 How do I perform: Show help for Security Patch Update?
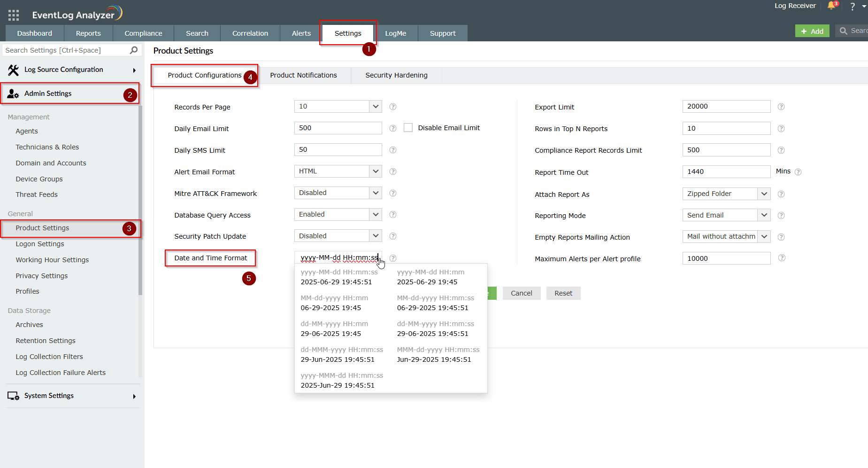(393, 236)
